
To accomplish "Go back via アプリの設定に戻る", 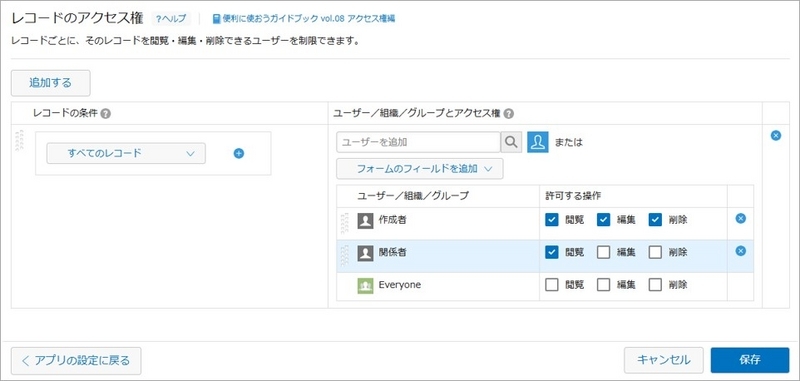I will pyautogui.click(x=76, y=361).
